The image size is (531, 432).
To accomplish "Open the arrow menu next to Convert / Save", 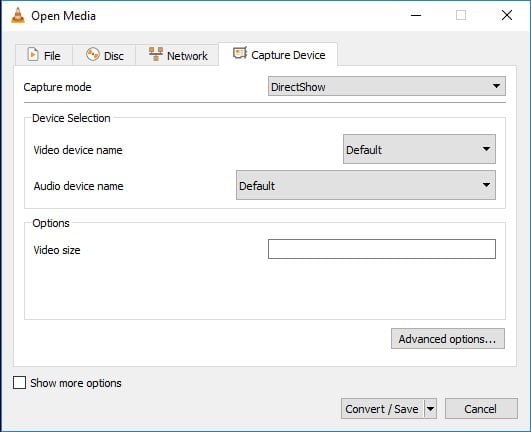I will tap(430, 409).
